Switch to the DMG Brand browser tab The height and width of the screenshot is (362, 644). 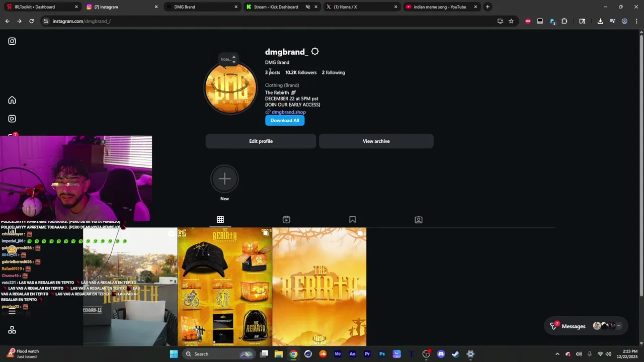[x=201, y=7]
